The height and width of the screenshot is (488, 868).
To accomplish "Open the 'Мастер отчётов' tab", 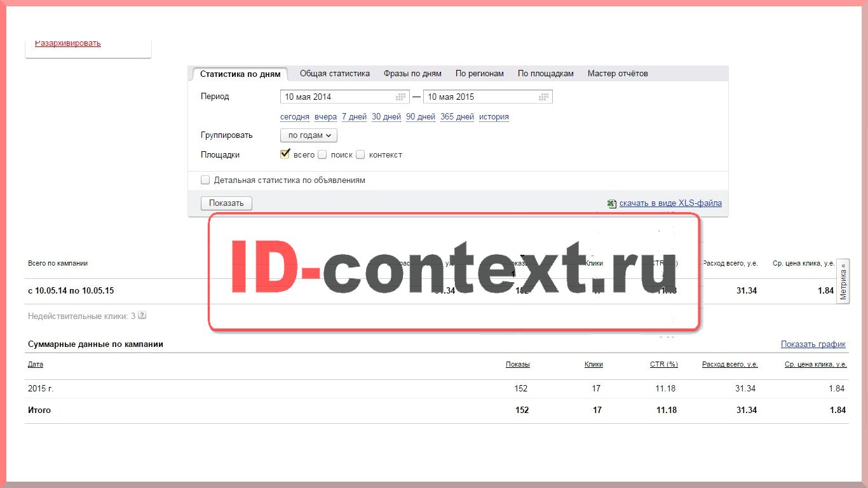I will click(618, 73).
